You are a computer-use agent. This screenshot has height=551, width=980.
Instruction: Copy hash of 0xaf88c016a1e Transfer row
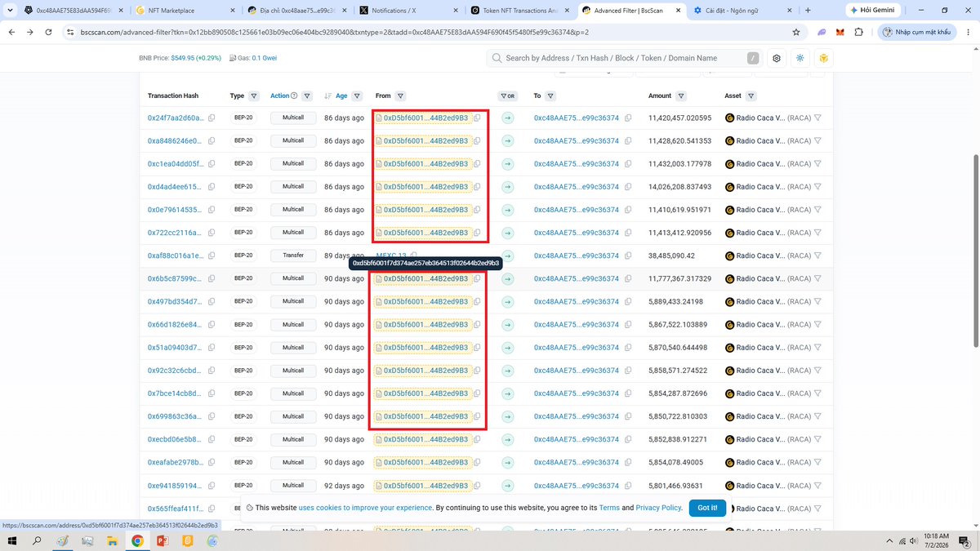coord(212,256)
